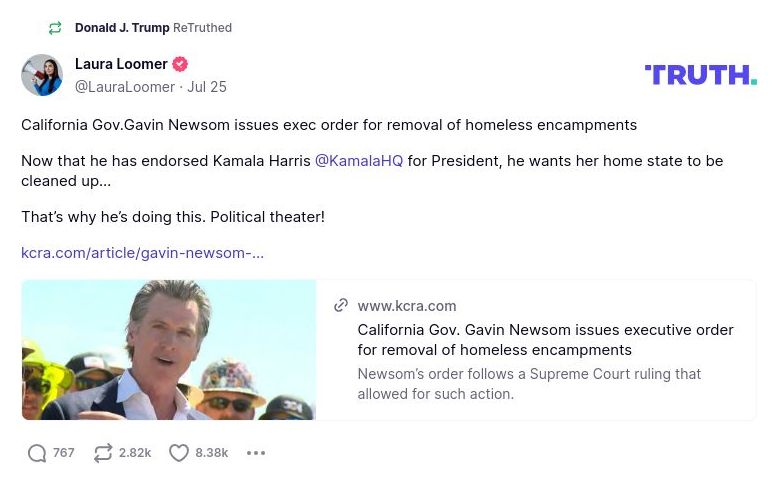Open the @KamalaHQ mention link
Screen dimensions: 778x484
click(x=359, y=161)
